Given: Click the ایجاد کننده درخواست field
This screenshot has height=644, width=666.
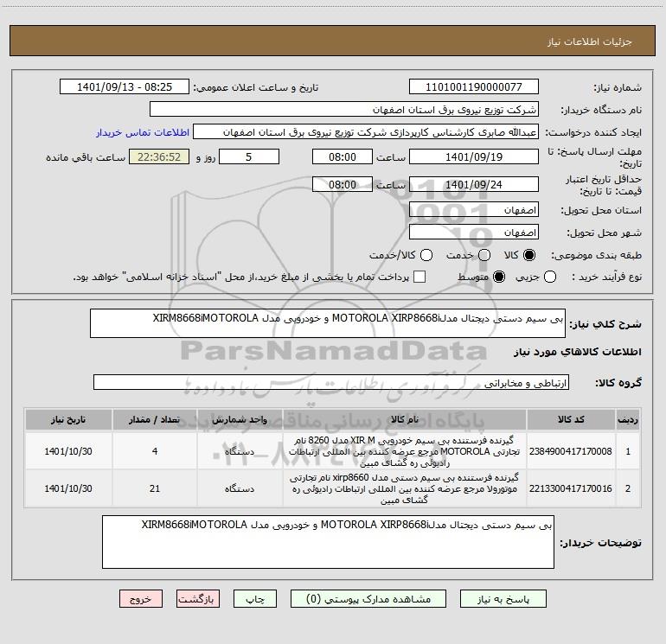Looking at the screenshot, I should pyautogui.click(x=366, y=132).
